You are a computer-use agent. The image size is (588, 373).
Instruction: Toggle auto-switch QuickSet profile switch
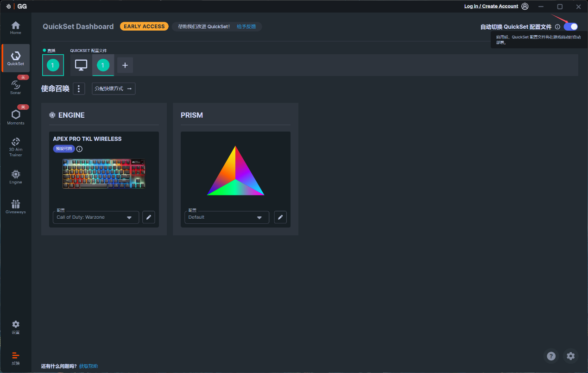coord(570,27)
